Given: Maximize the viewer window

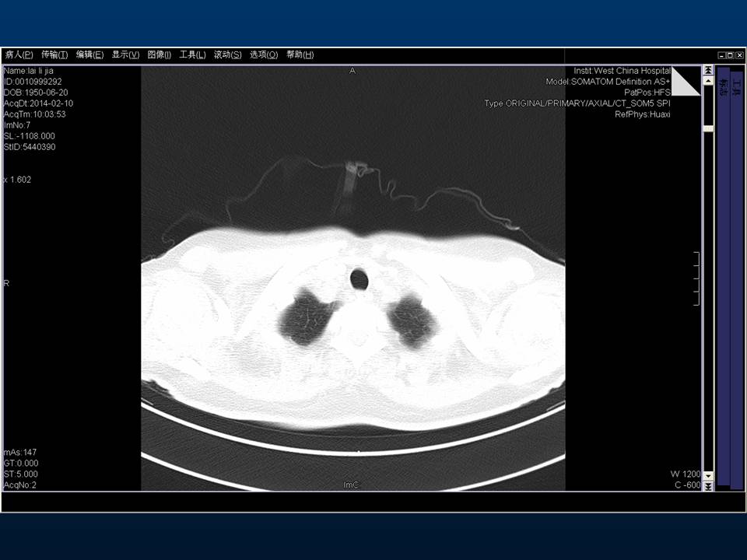Looking at the screenshot, I should 730,55.
